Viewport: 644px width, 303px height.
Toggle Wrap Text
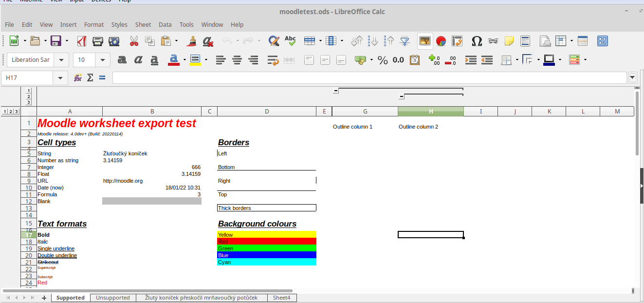pos(273,60)
